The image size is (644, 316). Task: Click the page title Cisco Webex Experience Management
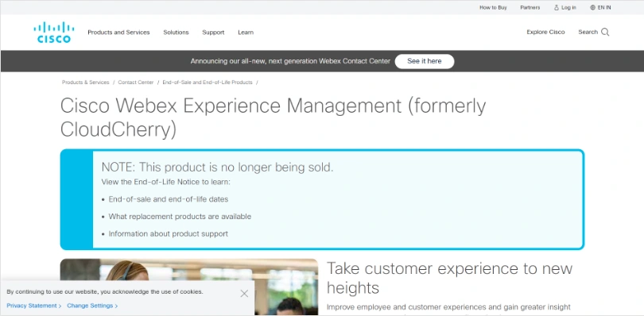[274, 118]
